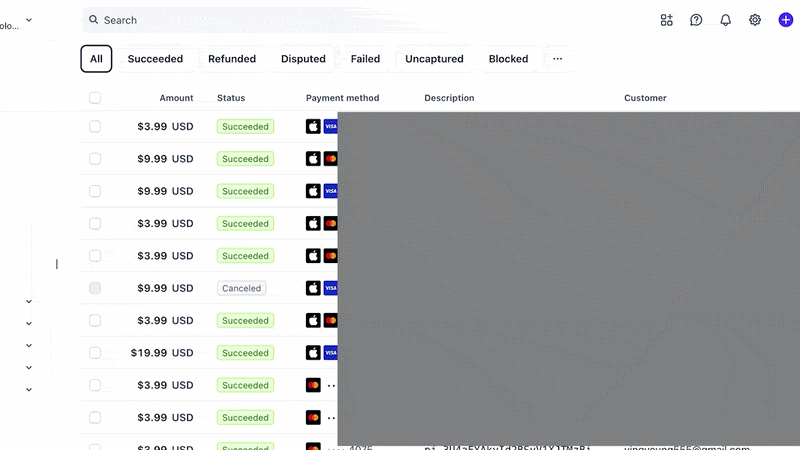800x450 pixels.
Task: Expand the bottom-most sidebar chevron
Action: coord(29,389)
